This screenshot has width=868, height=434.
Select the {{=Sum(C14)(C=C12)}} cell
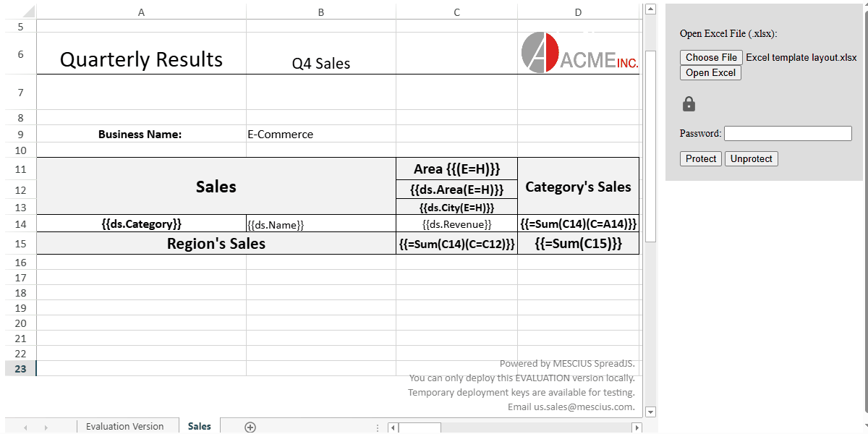tap(456, 243)
